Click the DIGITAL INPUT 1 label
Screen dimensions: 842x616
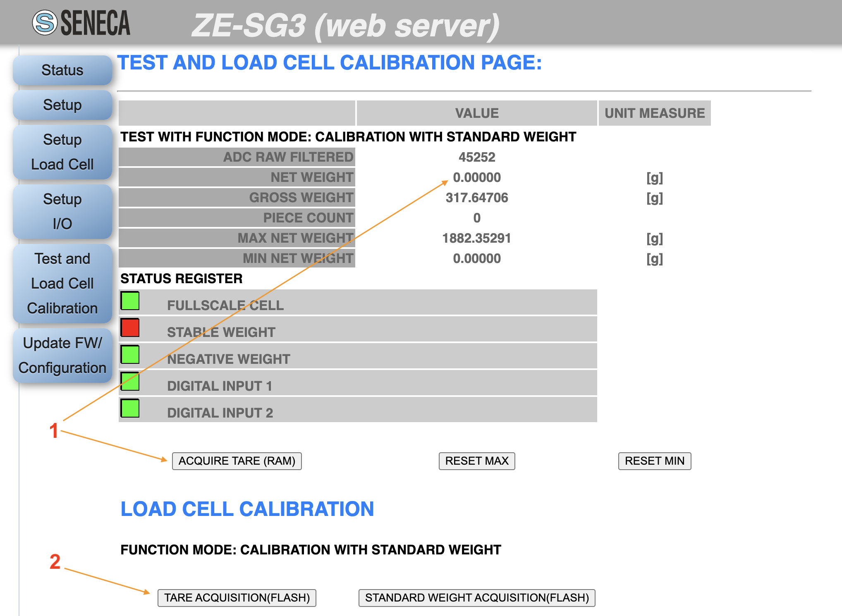pyautogui.click(x=220, y=386)
